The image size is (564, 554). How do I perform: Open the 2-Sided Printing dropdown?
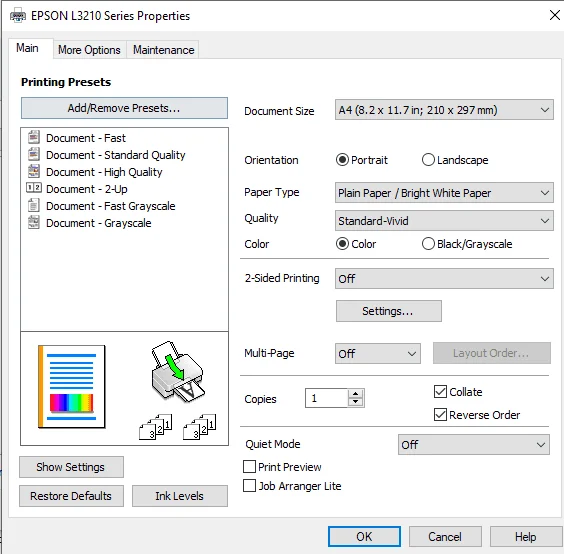point(444,278)
